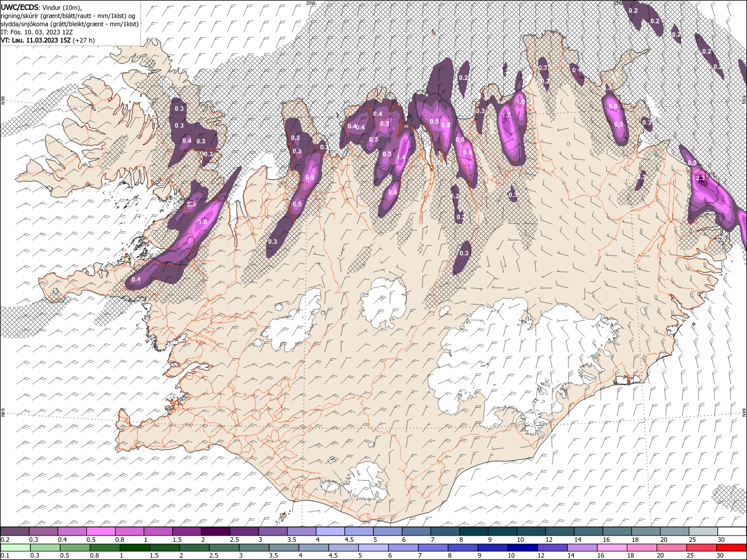Click the snow scale swatch between 25 and 30

click(x=703, y=531)
